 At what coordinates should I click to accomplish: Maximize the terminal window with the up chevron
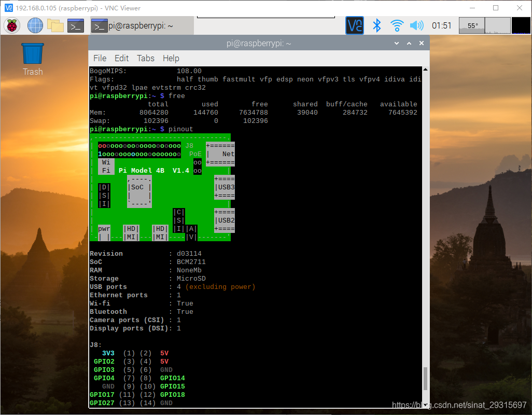(x=409, y=43)
